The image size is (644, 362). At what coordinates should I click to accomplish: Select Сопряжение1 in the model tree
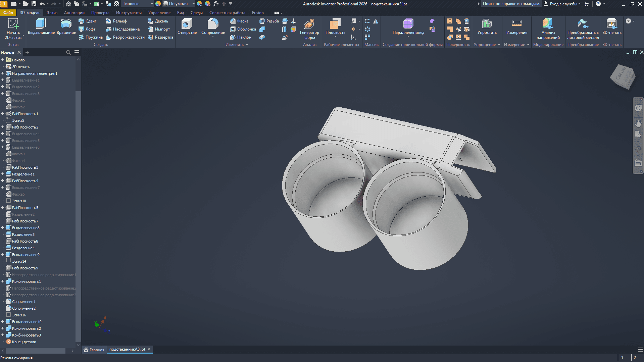(x=23, y=302)
